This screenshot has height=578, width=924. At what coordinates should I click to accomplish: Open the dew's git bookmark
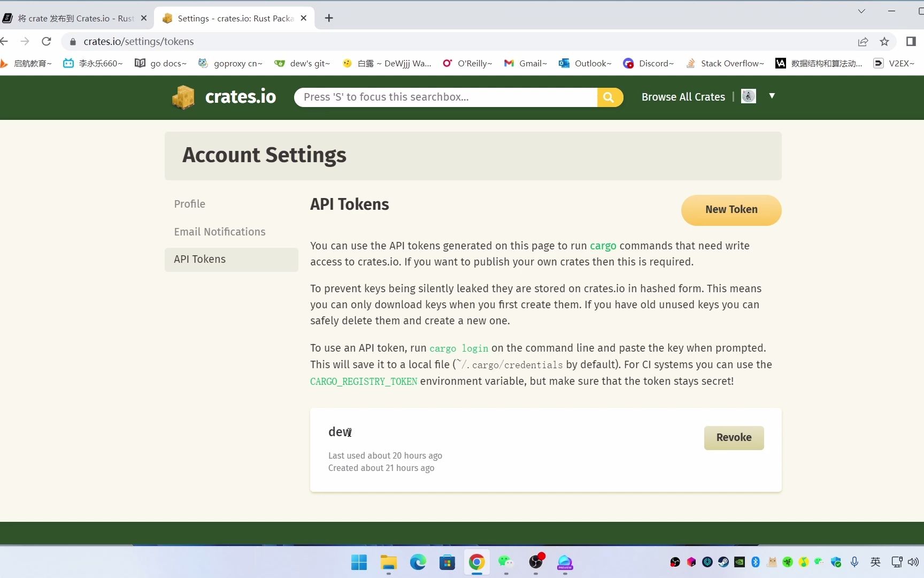tap(302, 63)
